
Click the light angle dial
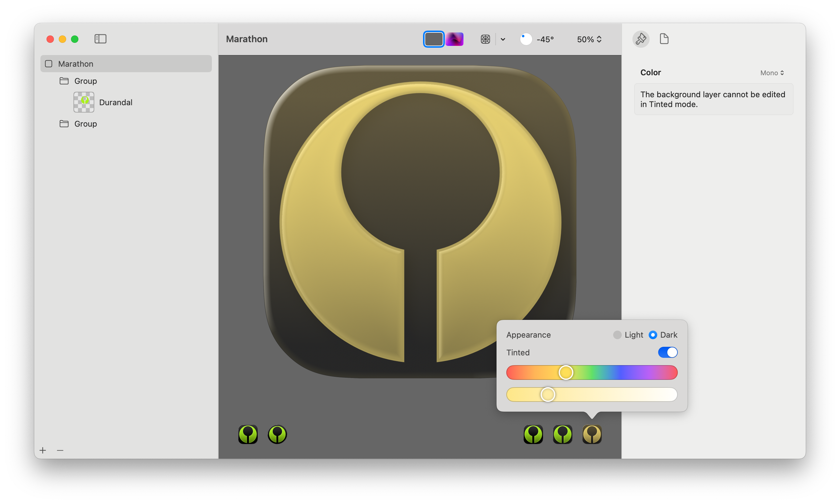526,39
